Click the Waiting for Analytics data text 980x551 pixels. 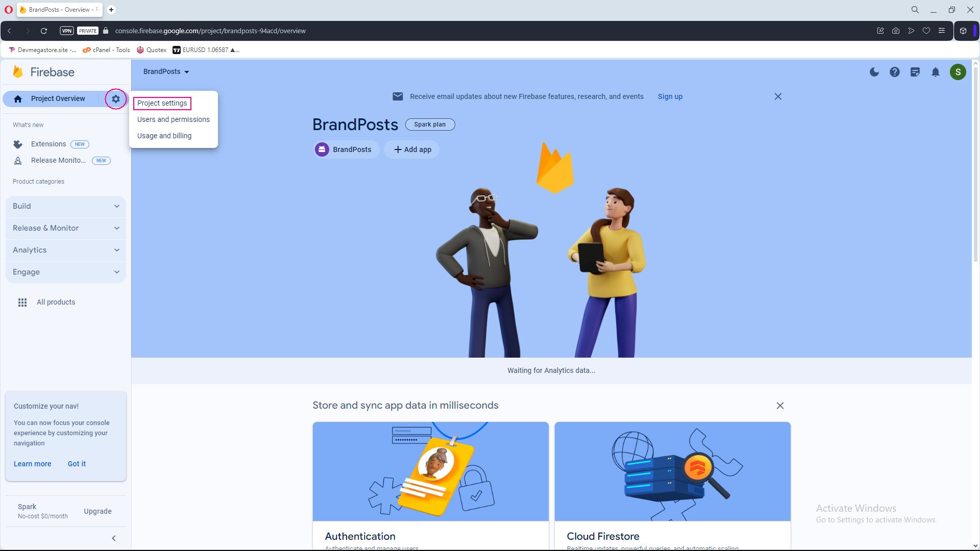tap(551, 370)
